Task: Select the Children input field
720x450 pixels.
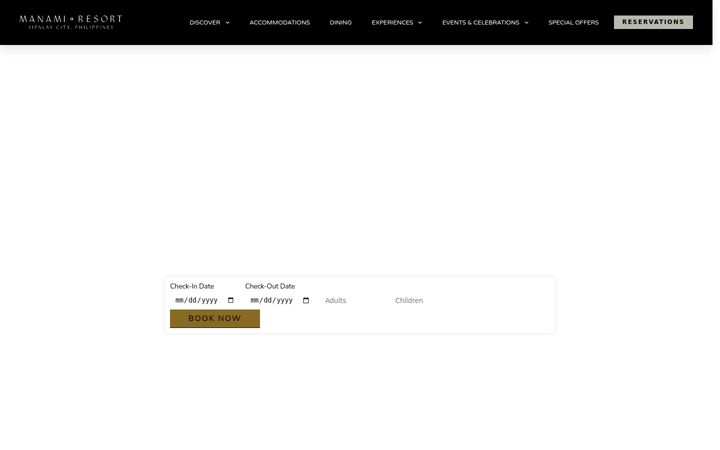Action: tap(425, 300)
